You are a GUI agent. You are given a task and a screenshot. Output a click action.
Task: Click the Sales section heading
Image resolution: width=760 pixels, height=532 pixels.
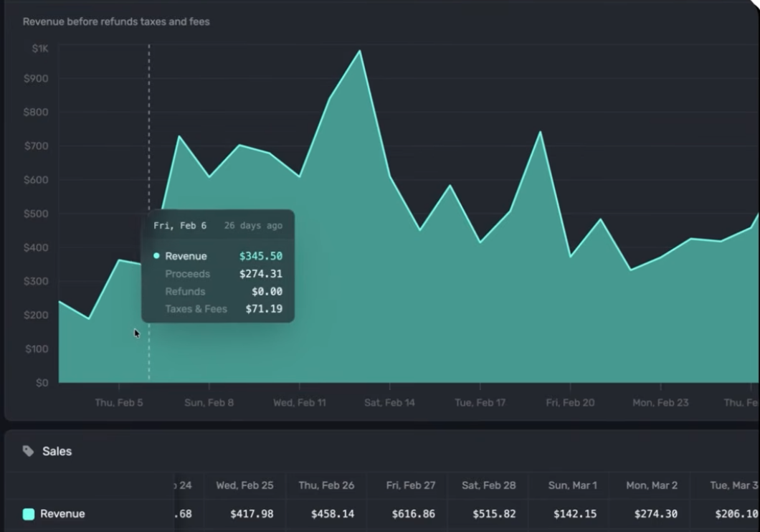coord(57,451)
